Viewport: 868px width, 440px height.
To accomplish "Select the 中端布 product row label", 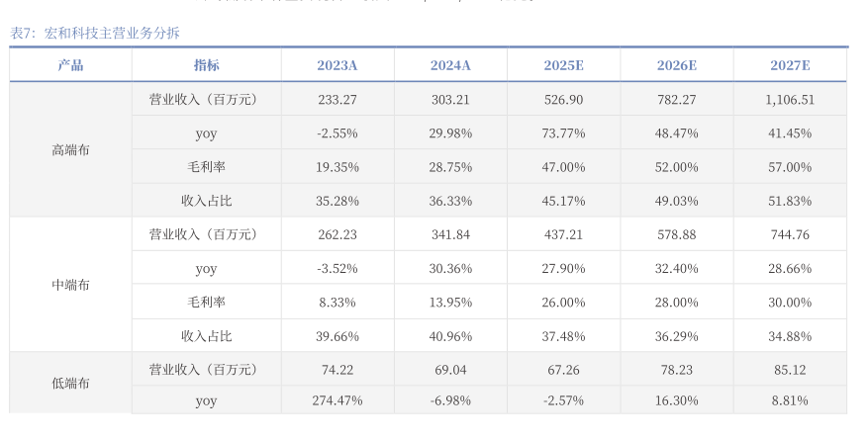I will (70, 285).
